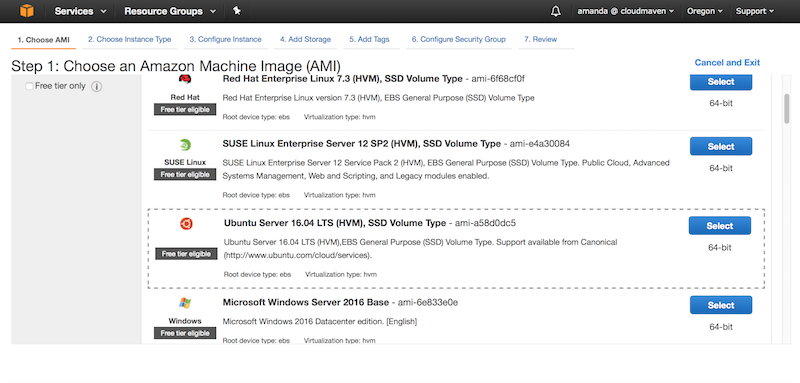Click the Ubuntu Server 16.04 LTS title
The height and width of the screenshot is (383, 800).
pos(335,223)
